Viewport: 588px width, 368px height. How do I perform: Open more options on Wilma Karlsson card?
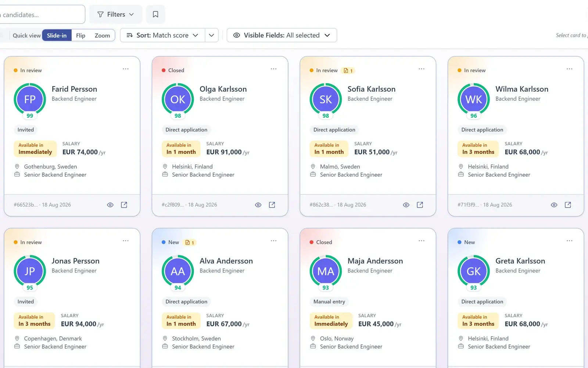click(569, 69)
